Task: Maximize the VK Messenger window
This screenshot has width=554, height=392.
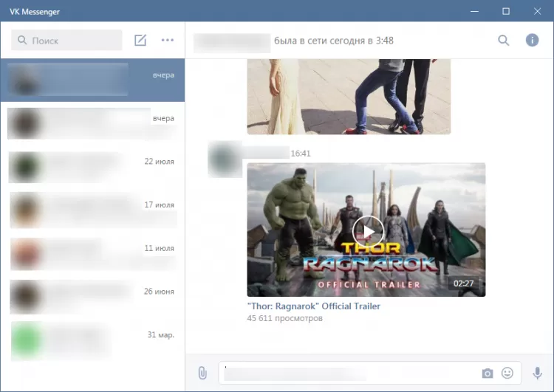Action: click(506, 11)
